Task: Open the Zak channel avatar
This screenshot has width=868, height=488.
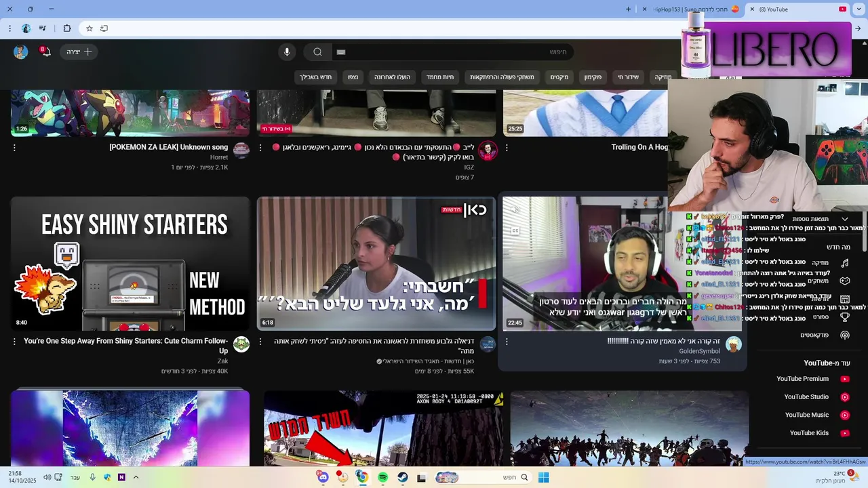Action: click(x=241, y=344)
